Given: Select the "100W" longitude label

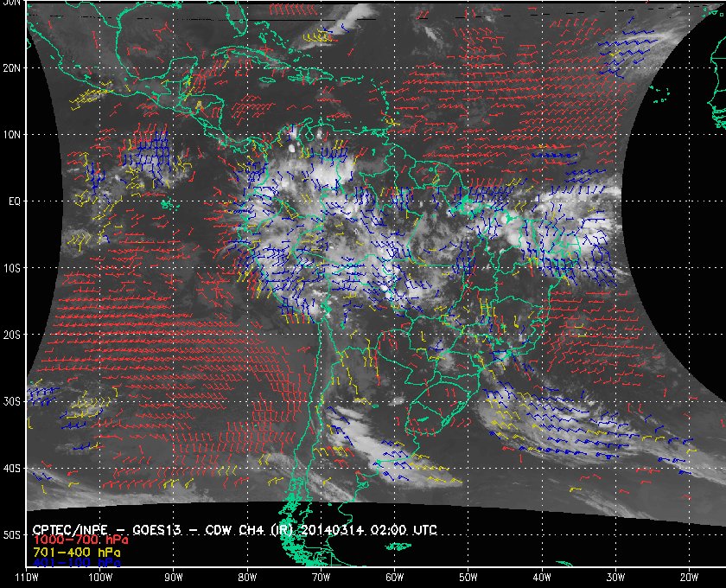Looking at the screenshot, I should pyautogui.click(x=100, y=578).
